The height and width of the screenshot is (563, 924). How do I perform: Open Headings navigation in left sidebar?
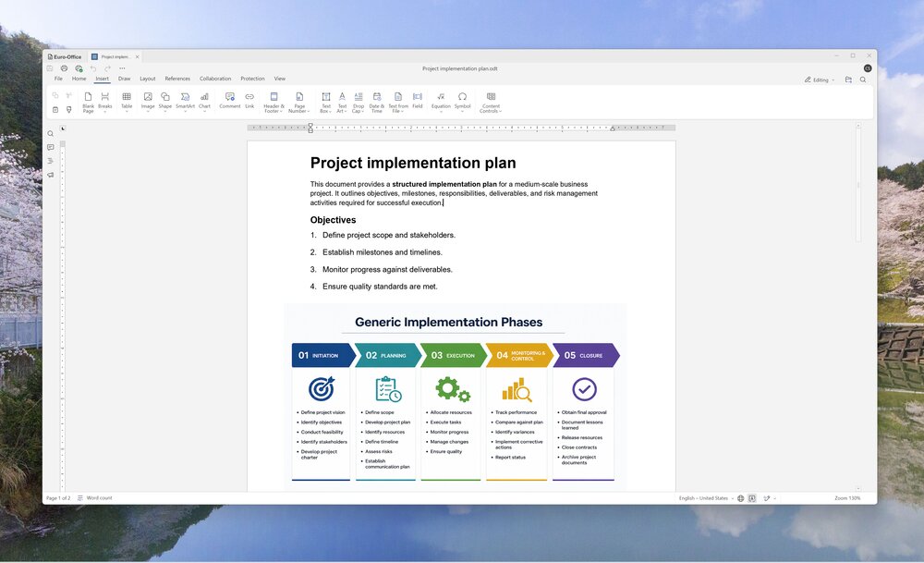coord(51,161)
